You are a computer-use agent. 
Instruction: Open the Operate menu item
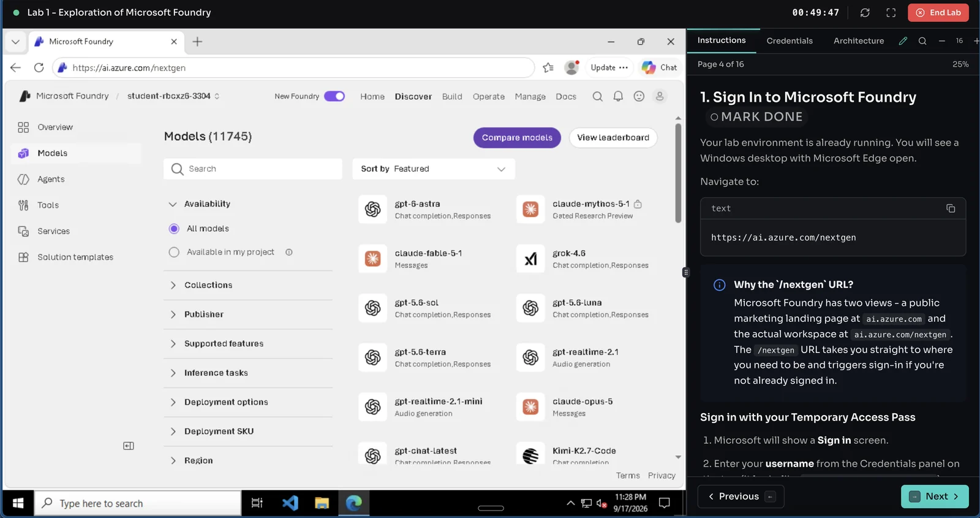coord(489,97)
